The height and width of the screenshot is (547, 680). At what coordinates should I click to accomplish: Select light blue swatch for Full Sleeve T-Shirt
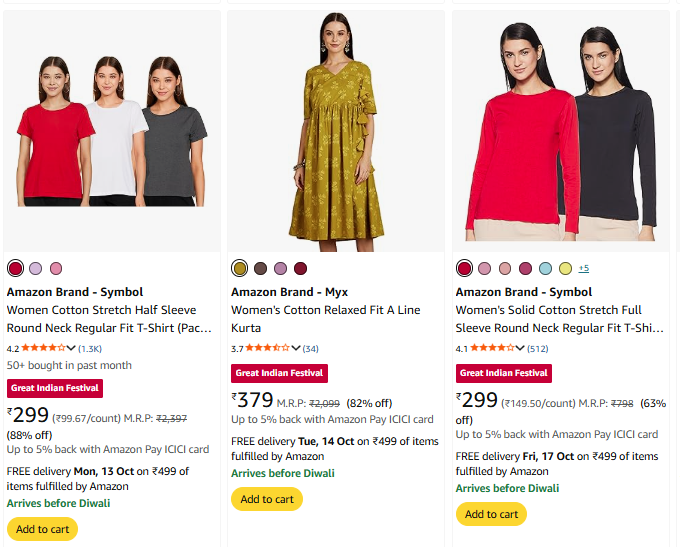click(545, 268)
